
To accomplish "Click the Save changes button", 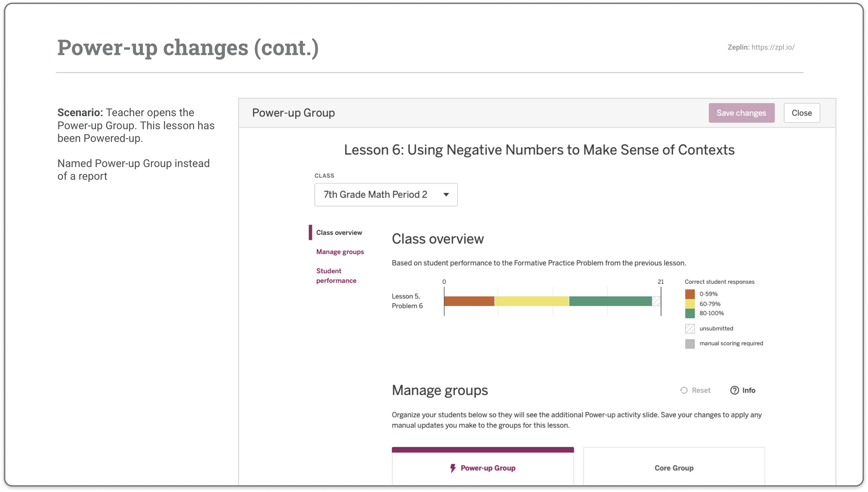I will click(741, 113).
